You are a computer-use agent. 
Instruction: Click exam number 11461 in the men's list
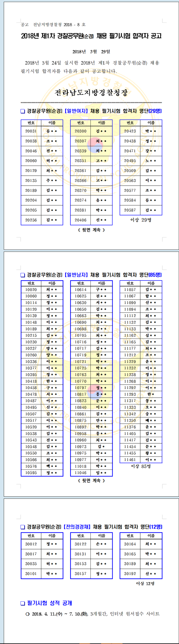[130, 460]
